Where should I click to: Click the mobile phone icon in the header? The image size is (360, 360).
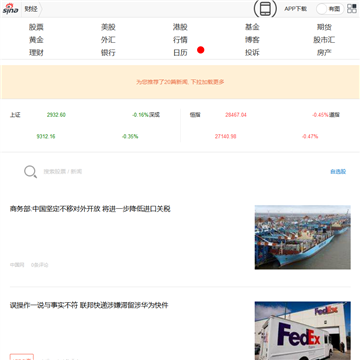(265, 9)
